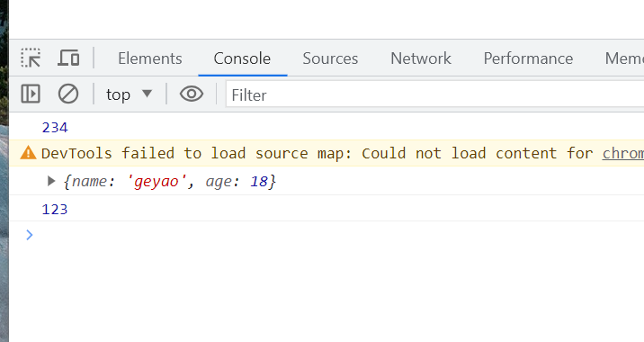Viewport: 644px width, 342px height.
Task: Click the DevTools failed to load warning text
Action: pos(318,153)
